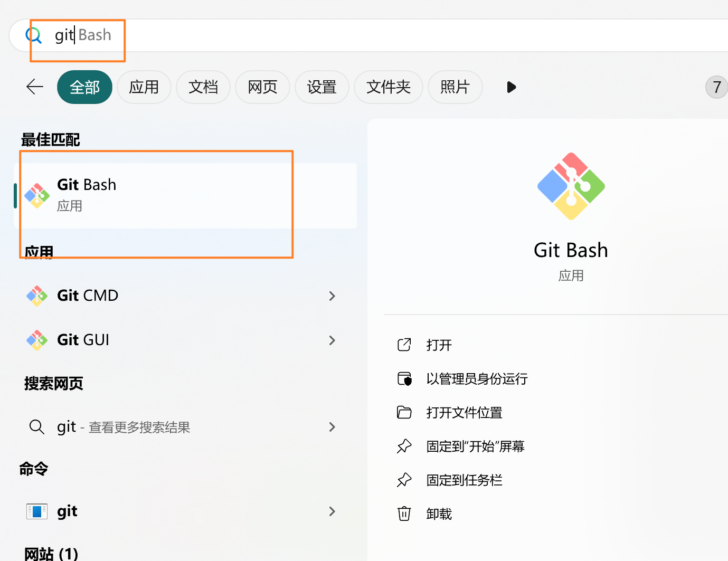
Task: Click the Git Bash icon in best match
Action: 37,196
